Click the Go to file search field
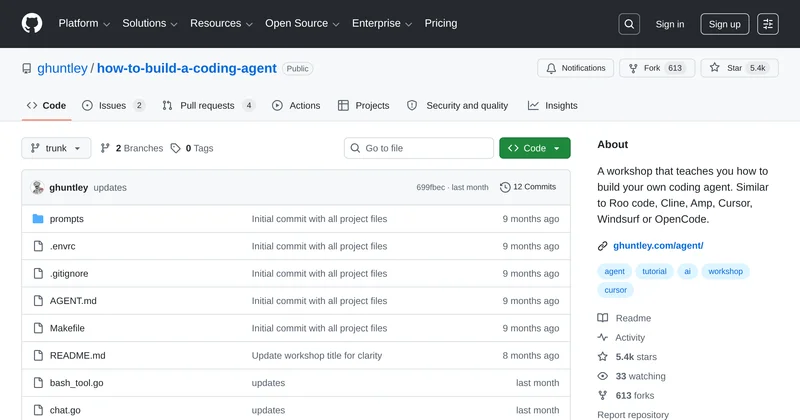800x420 pixels. [x=418, y=148]
